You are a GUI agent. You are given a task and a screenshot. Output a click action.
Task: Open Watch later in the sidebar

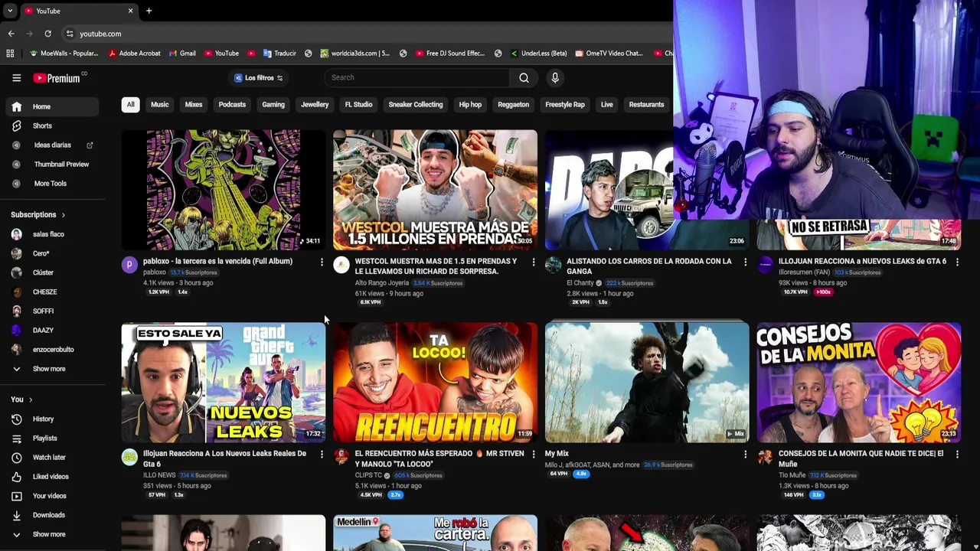tap(51, 457)
